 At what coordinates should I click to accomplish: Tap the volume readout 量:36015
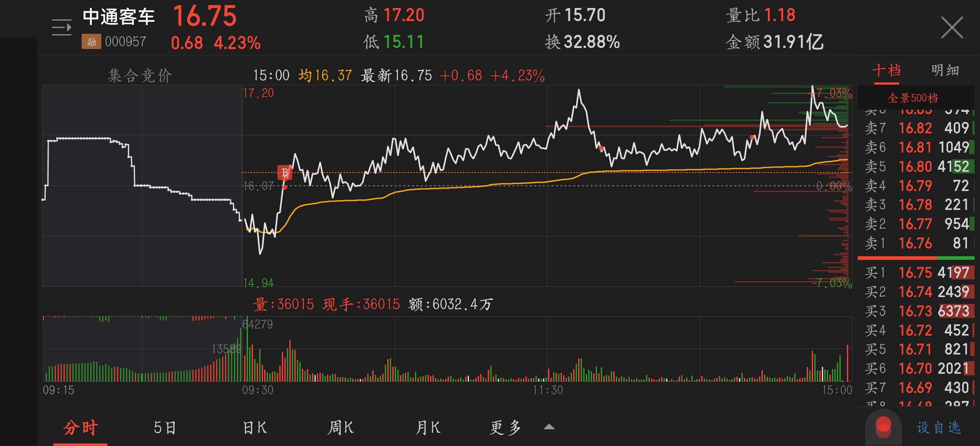tap(283, 304)
